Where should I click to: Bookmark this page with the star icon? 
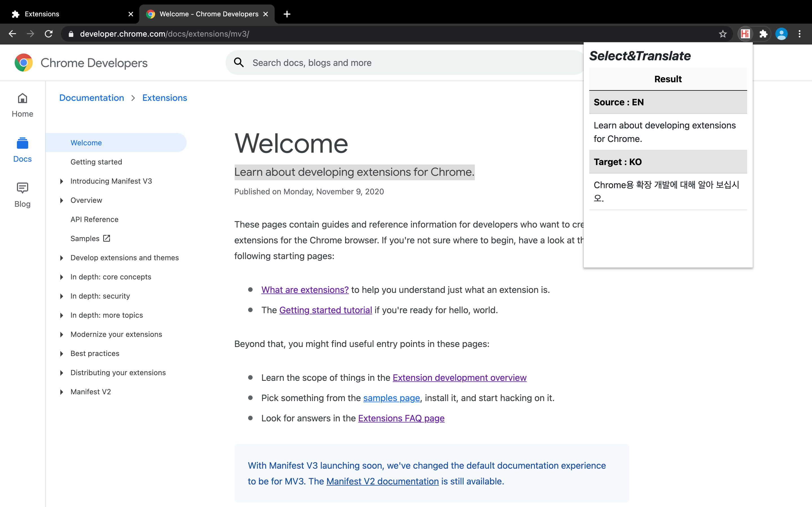point(722,34)
